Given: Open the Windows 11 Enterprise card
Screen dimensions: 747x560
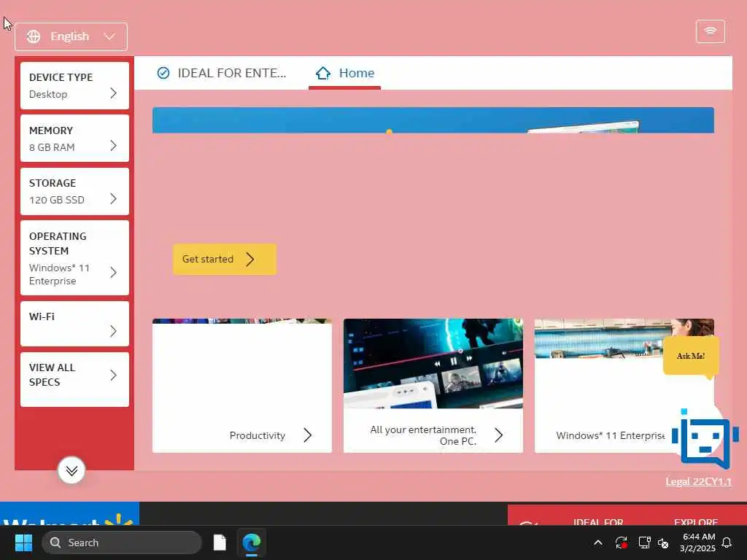Looking at the screenshot, I should pos(624,385).
